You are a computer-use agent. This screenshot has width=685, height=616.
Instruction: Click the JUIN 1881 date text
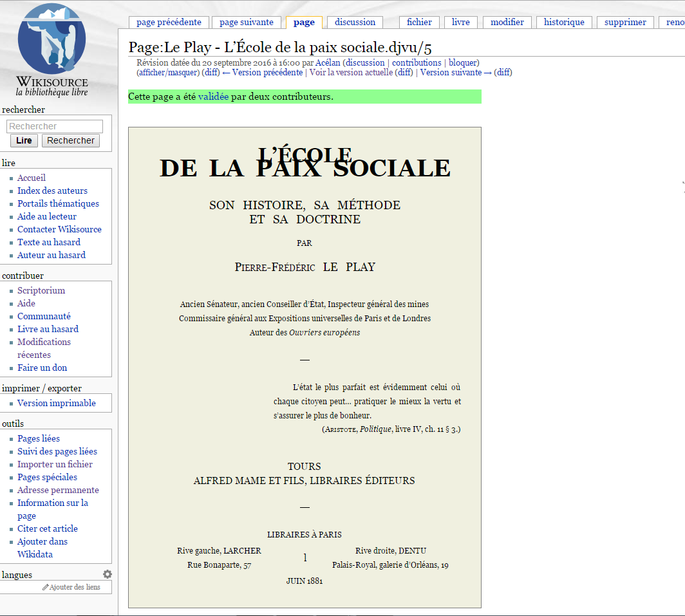pyautogui.click(x=305, y=581)
